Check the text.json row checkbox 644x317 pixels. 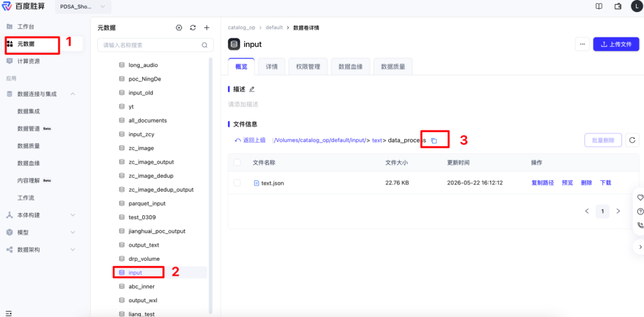coord(237,183)
